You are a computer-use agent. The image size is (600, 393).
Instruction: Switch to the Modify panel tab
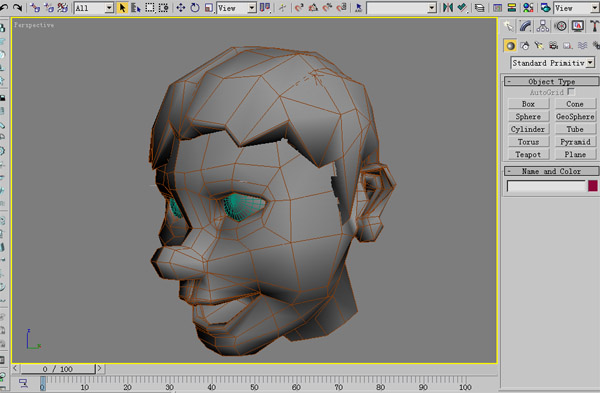coord(525,26)
